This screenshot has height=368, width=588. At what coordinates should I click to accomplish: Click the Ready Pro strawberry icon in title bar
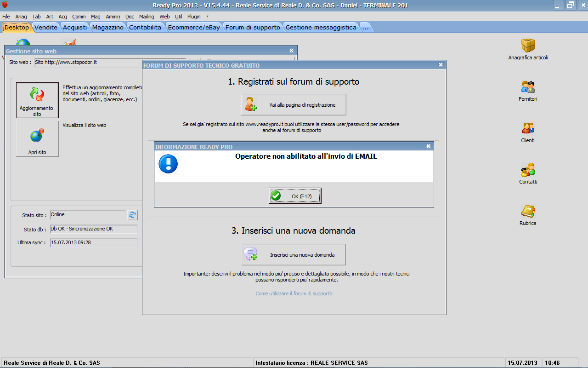(x=5, y=5)
